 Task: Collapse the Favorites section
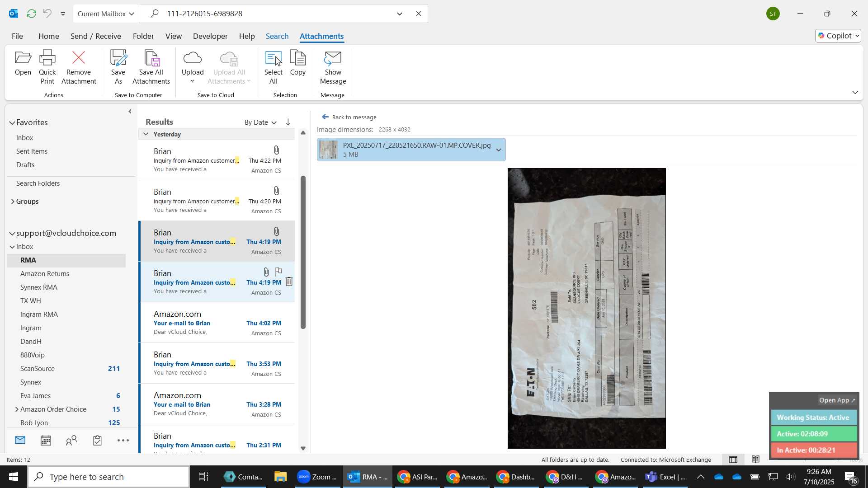point(12,122)
